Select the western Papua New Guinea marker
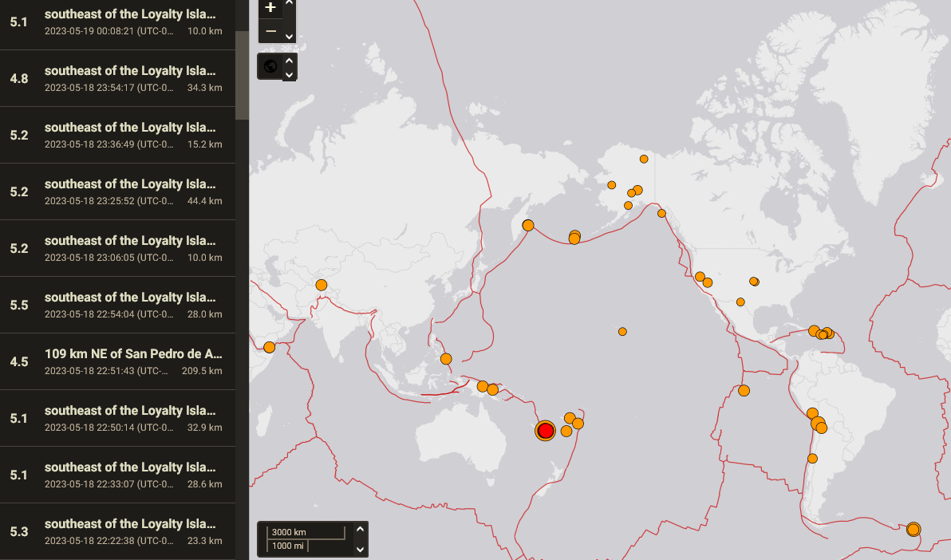This screenshot has width=951, height=560. coord(482,386)
